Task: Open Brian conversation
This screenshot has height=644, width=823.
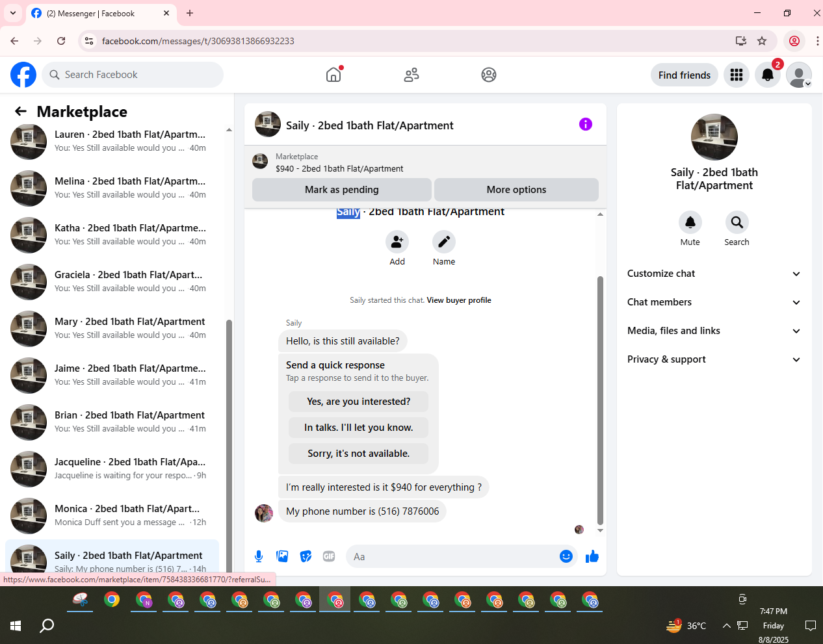Action: [x=112, y=422]
